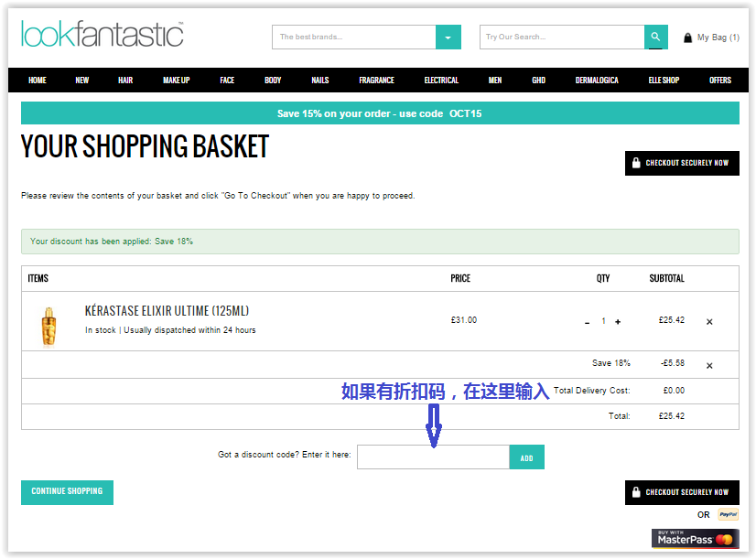756x559 pixels.
Task: Decrease Kérastase quantity with minus button
Action: (587, 322)
